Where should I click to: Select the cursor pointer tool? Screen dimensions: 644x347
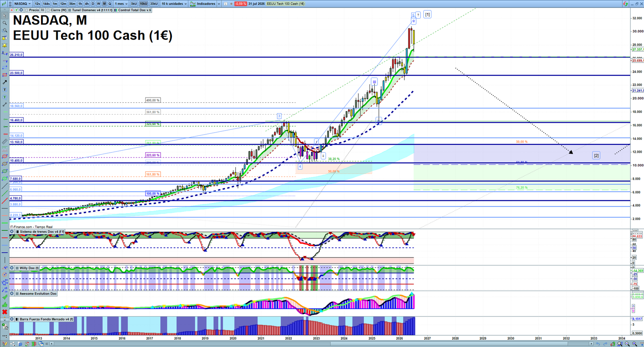[5, 15]
